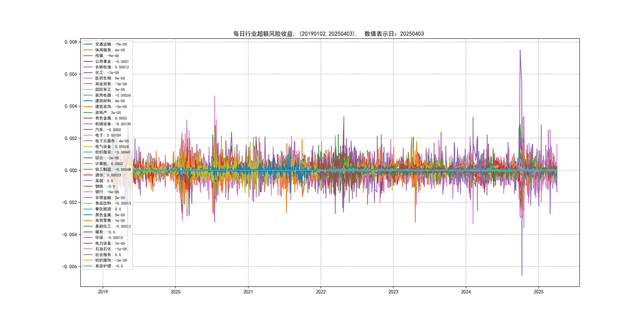Click the 环保 purple legend line
The width and height of the screenshot is (644, 322).
click(88, 238)
